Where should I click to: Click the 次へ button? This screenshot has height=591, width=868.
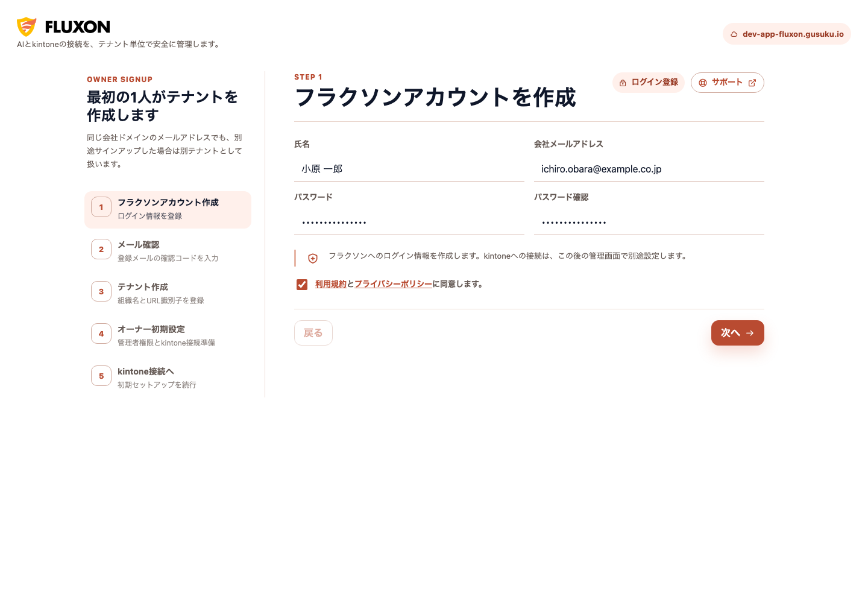tap(738, 333)
